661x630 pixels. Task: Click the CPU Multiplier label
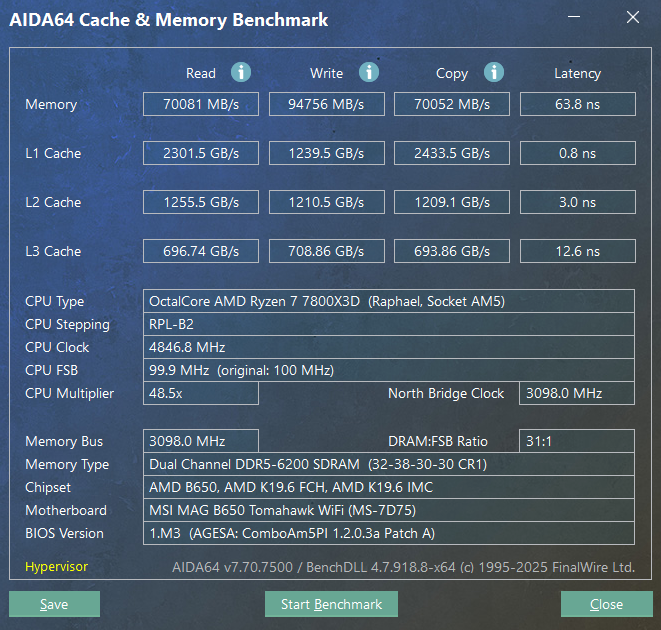click(70, 393)
